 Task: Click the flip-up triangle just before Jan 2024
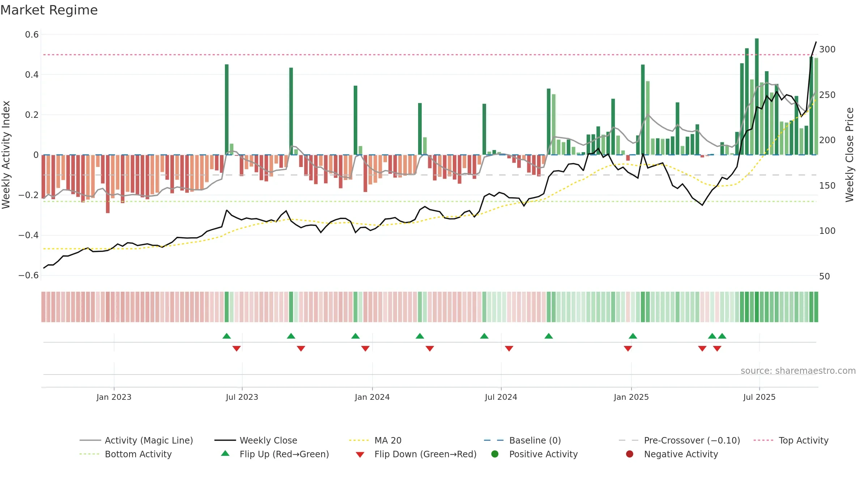point(356,336)
